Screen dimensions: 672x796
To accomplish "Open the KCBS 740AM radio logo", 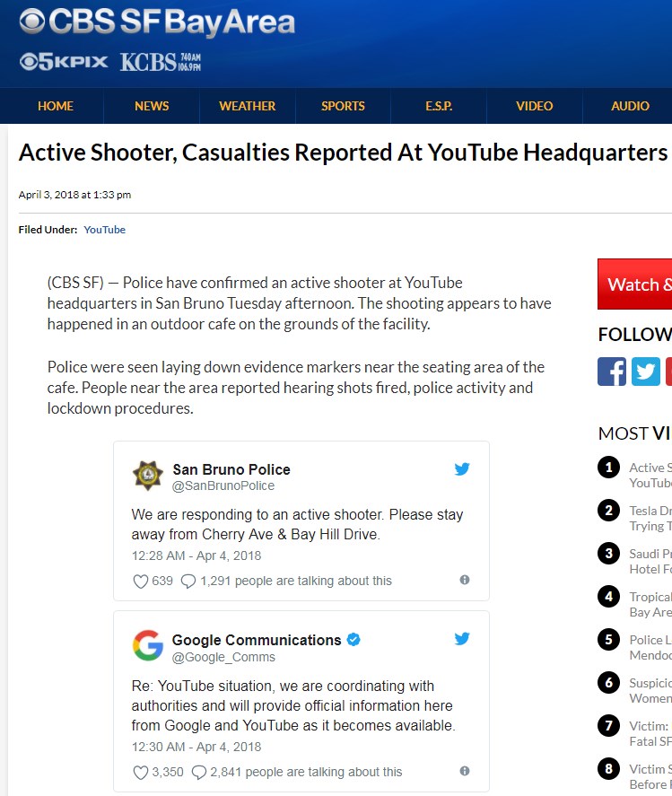I will pos(161,62).
